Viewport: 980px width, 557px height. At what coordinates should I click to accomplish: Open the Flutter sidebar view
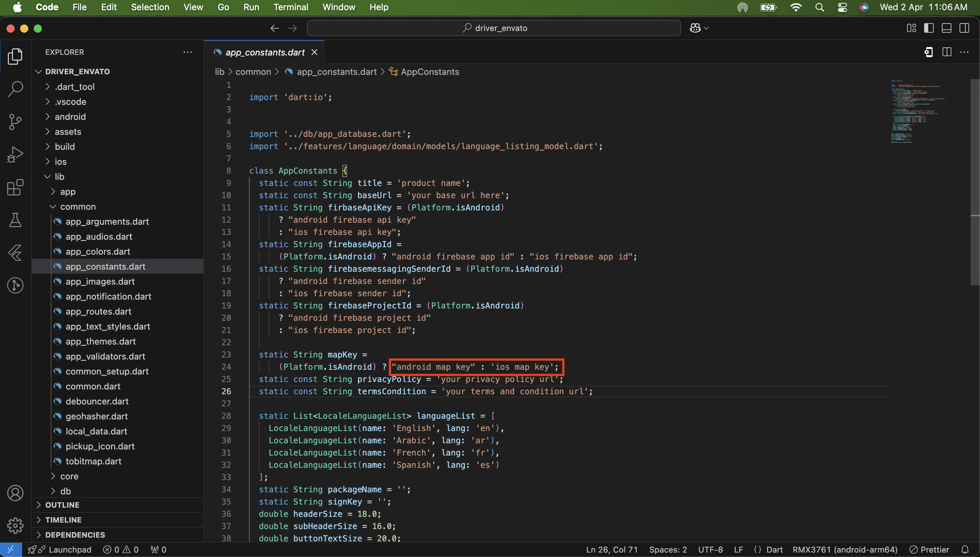[x=15, y=253]
